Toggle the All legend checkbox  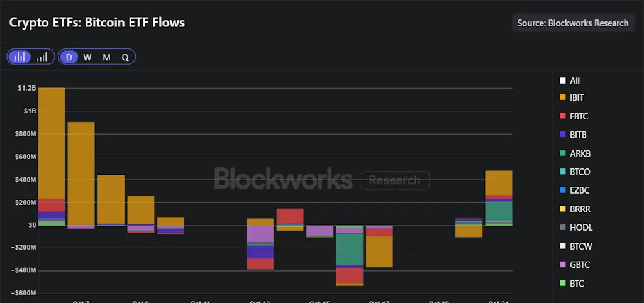[x=570, y=81]
